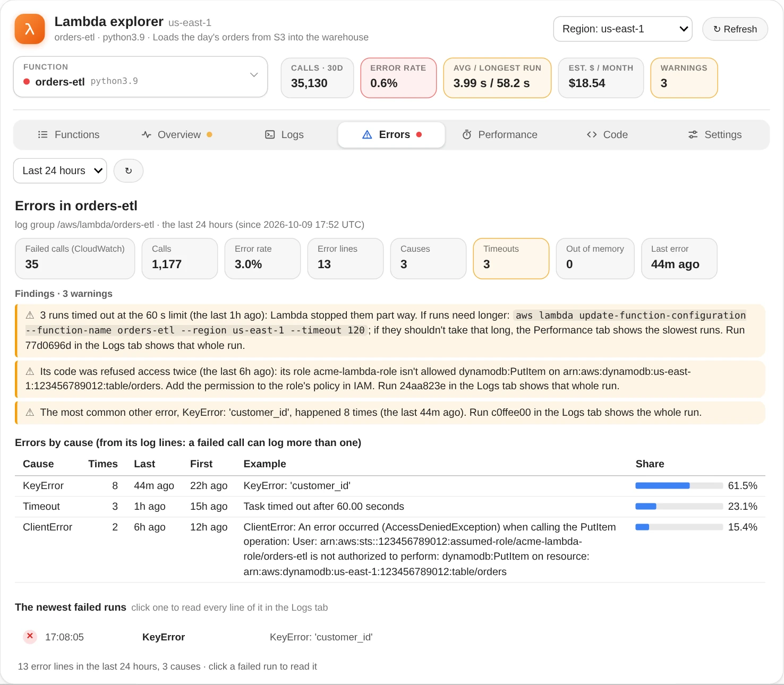
Task: Click the Avg / Longest run card
Action: pos(497,78)
